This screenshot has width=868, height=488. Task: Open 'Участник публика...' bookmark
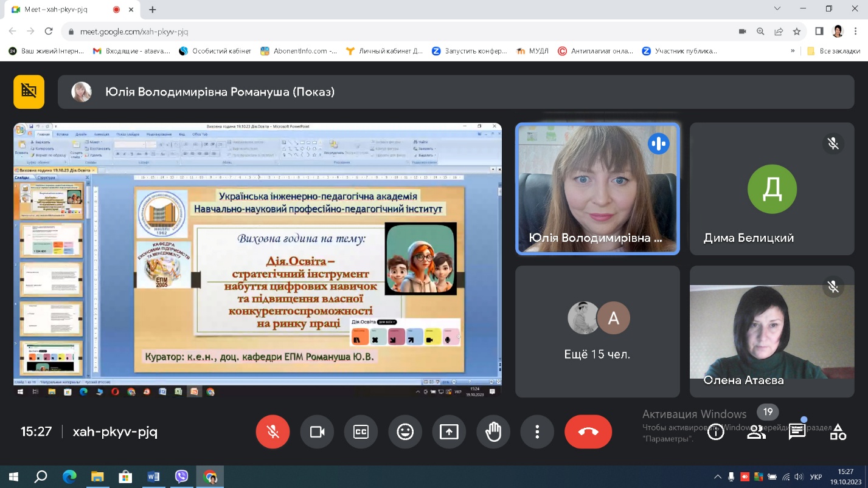point(680,51)
